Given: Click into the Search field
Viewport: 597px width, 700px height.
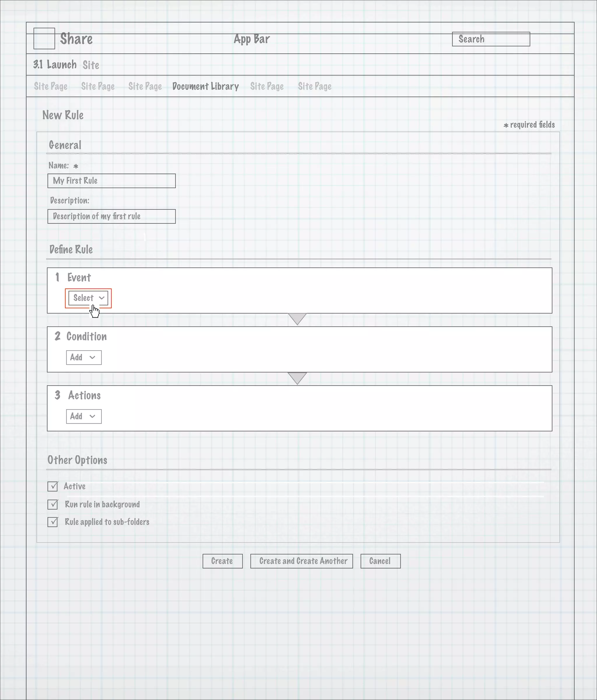Looking at the screenshot, I should pyautogui.click(x=491, y=39).
